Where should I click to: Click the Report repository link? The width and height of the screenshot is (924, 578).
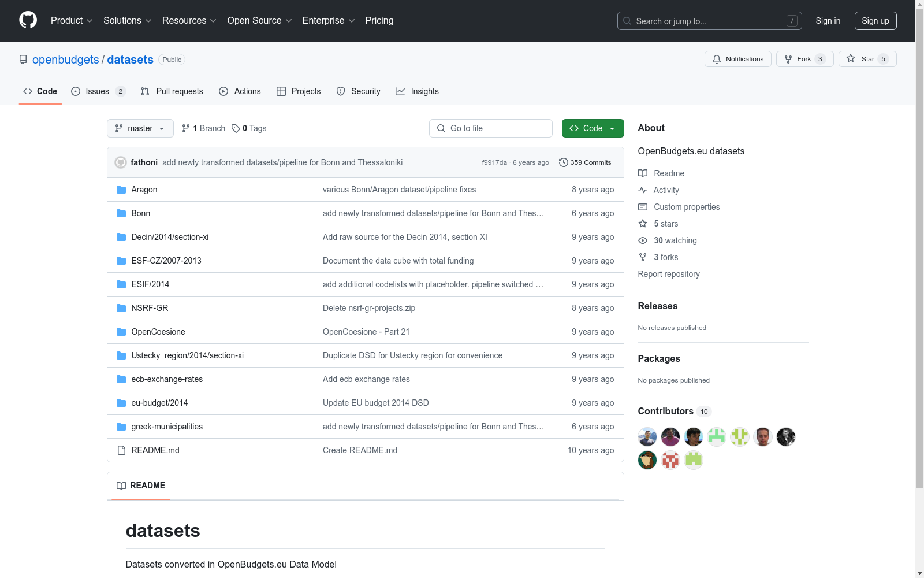click(669, 274)
